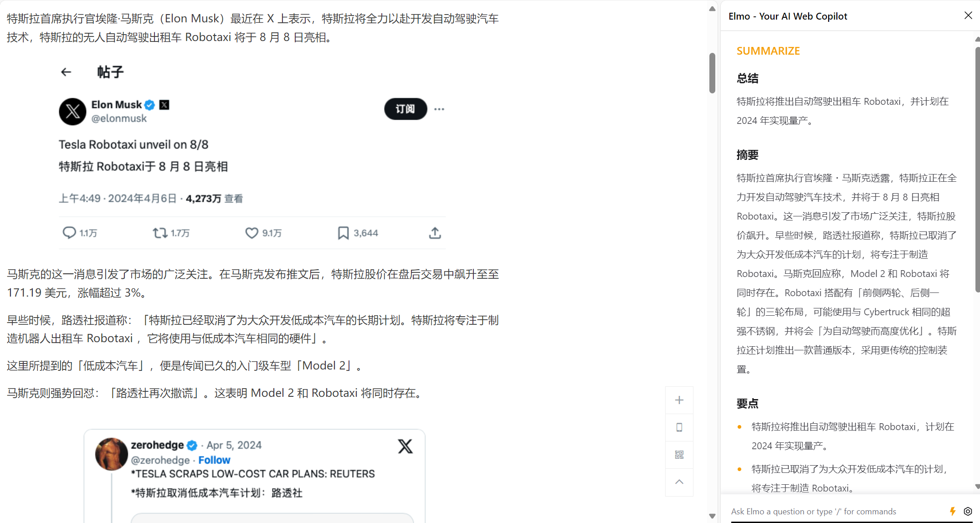
Task: Click the blue verified badge next to Elon Musk
Action: 149,105
